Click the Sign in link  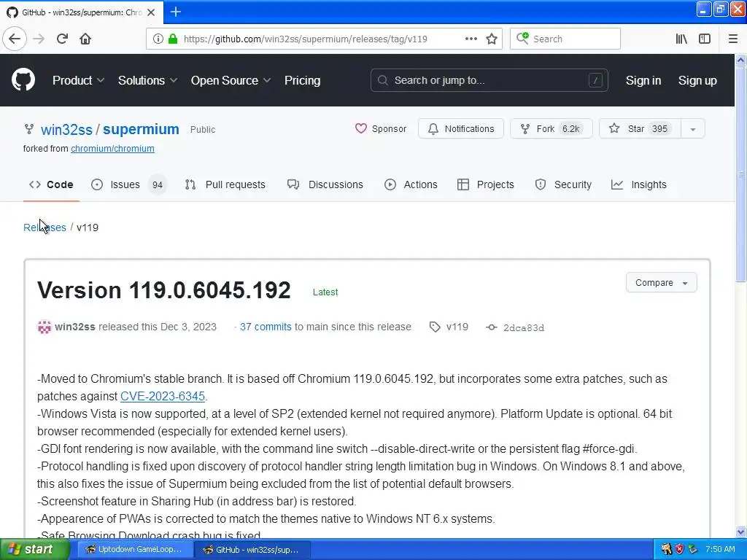[x=643, y=80]
